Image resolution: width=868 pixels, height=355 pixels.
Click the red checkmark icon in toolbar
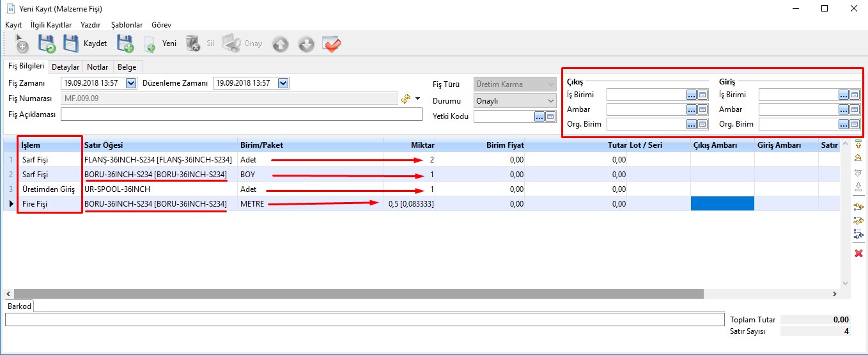[332, 44]
